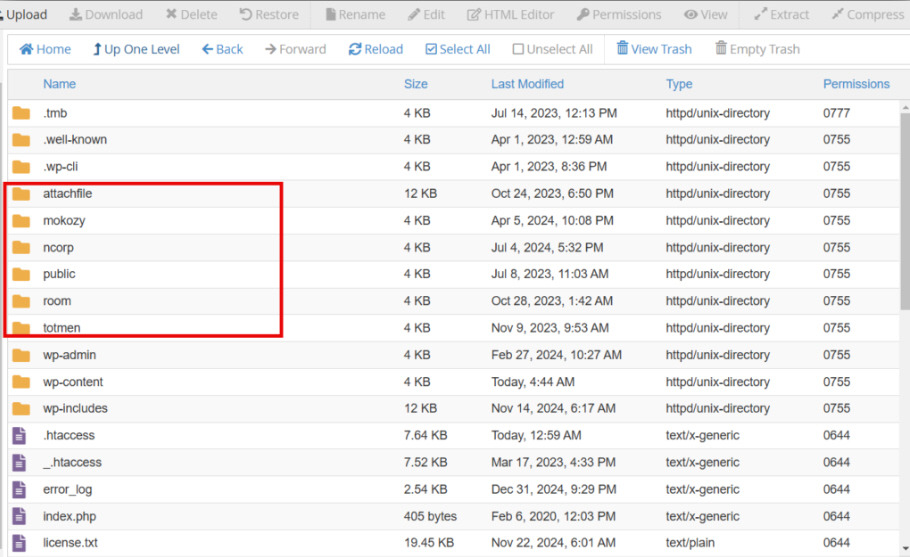Select the ncorp folder icon
Screen dimensions: 910x557
[21, 248]
